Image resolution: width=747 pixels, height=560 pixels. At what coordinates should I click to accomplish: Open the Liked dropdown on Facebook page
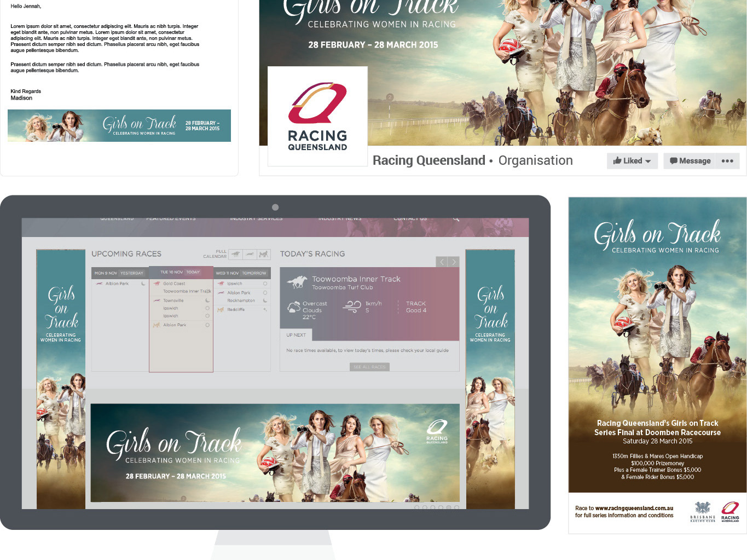pyautogui.click(x=632, y=161)
